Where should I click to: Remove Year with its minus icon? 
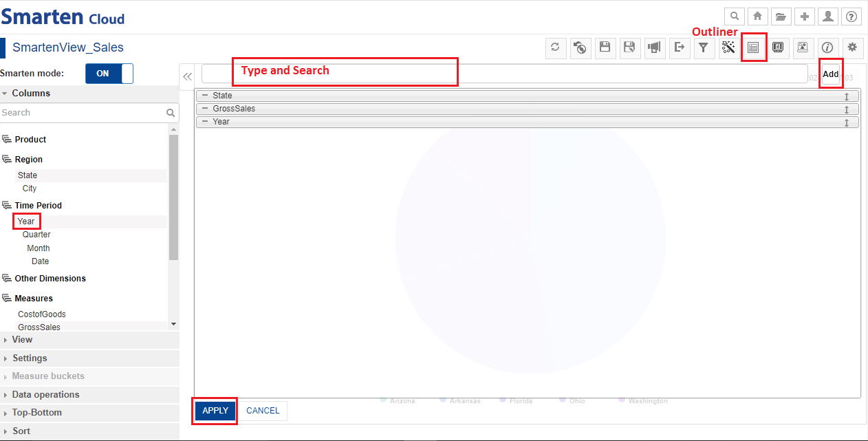205,122
